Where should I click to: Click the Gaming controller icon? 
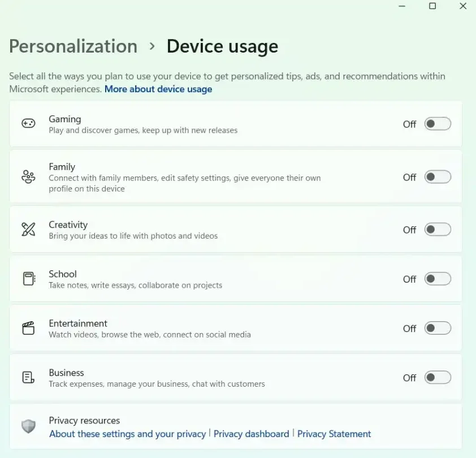click(28, 123)
